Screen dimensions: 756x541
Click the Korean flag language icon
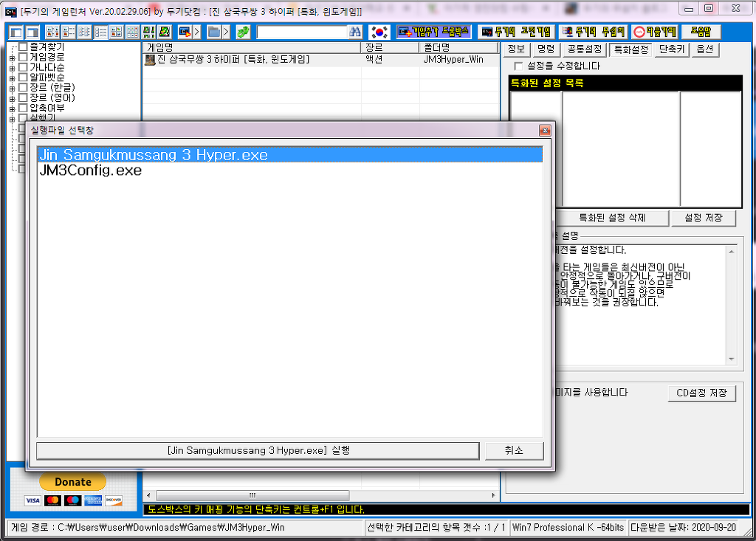379,32
